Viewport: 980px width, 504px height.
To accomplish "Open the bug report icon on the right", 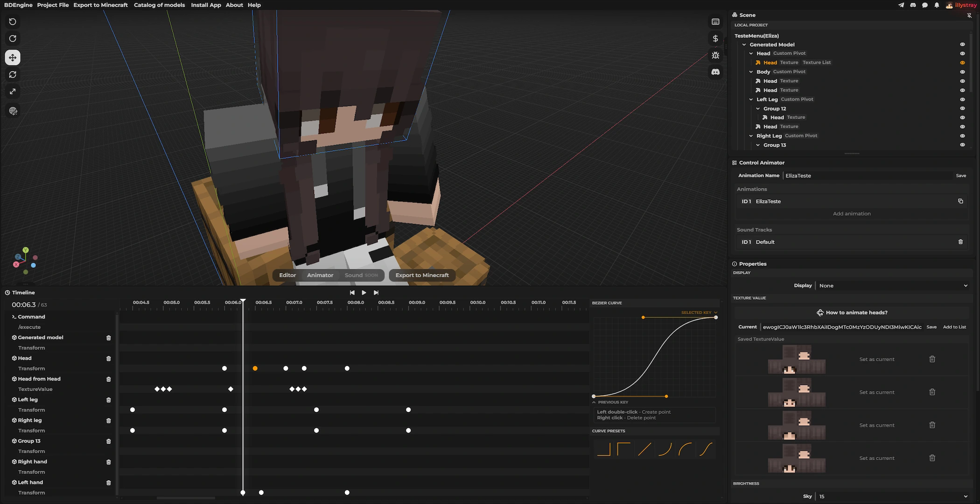I will click(x=715, y=55).
